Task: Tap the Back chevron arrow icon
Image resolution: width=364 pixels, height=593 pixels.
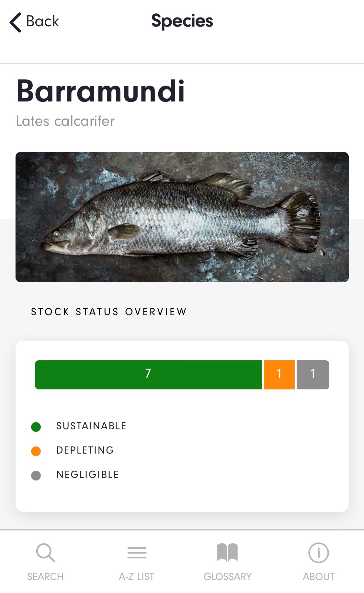Action: 15,22
